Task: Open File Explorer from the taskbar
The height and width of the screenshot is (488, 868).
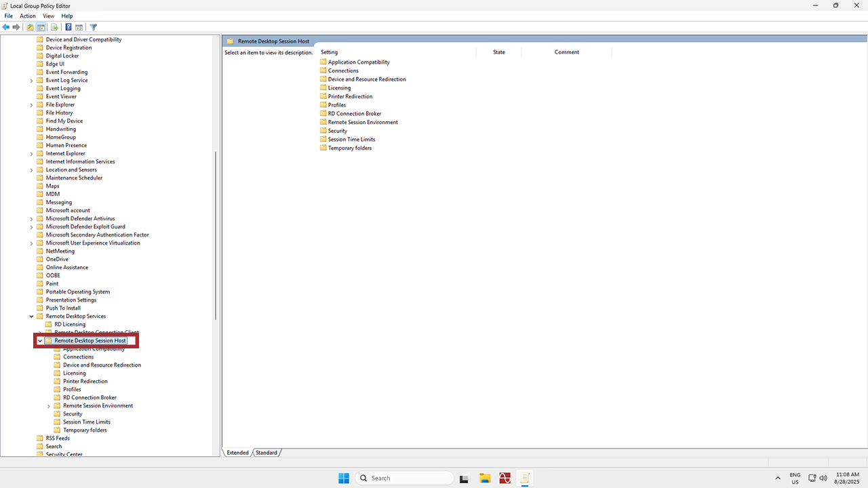Action: 485,478
